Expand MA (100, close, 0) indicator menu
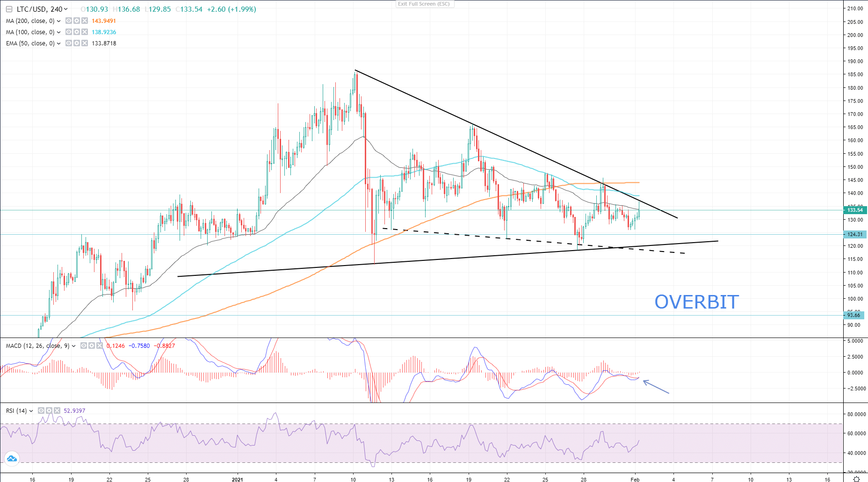Viewport: 868px width, 482px height. point(58,32)
